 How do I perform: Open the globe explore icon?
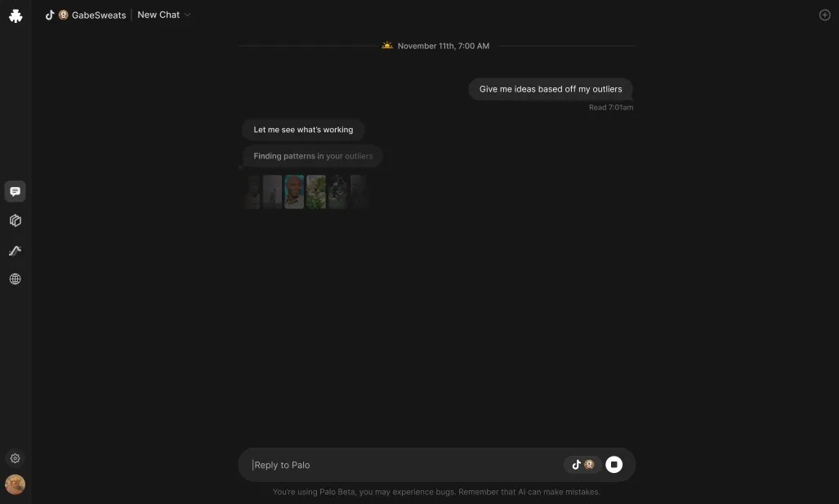pos(15,279)
